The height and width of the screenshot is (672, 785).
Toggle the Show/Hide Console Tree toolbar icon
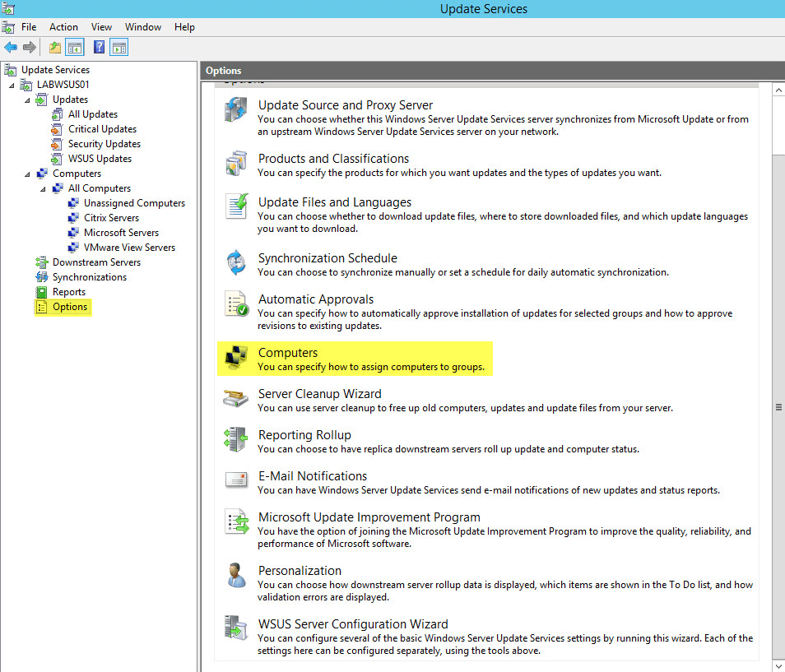[x=74, y=47]
